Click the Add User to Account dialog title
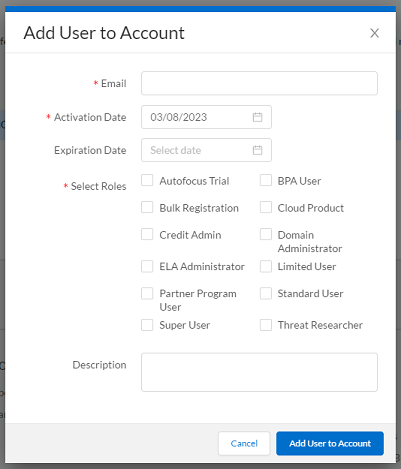401x469 pixels. [104, 33]
